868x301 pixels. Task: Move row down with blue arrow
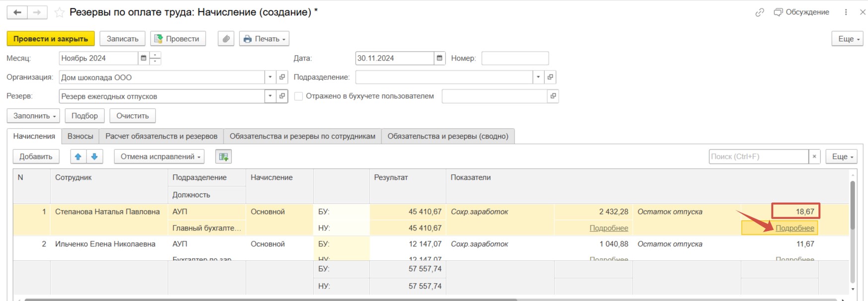click(x=94, y=156)
